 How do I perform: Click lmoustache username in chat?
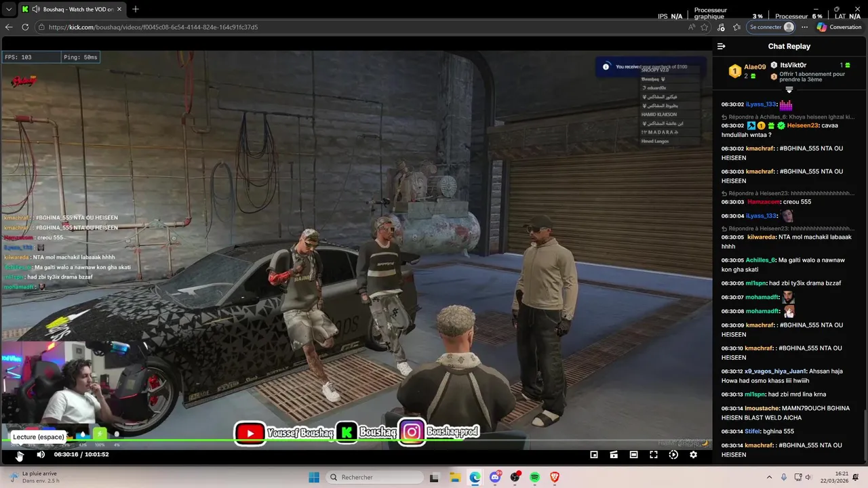(762, 408)
